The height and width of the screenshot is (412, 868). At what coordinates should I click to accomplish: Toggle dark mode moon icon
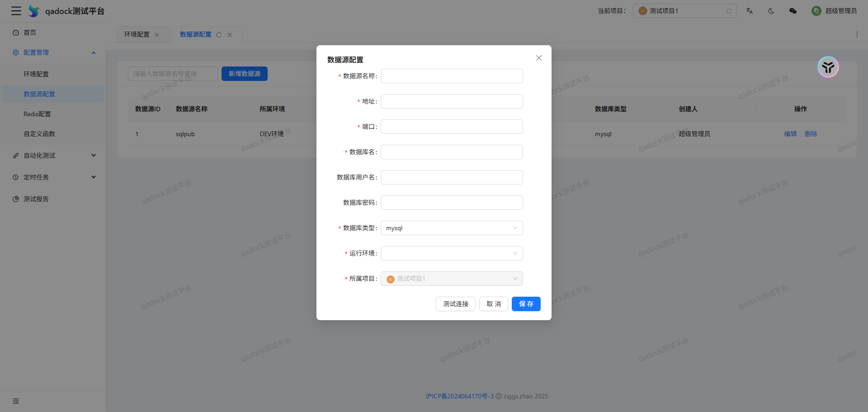point(771,11)
